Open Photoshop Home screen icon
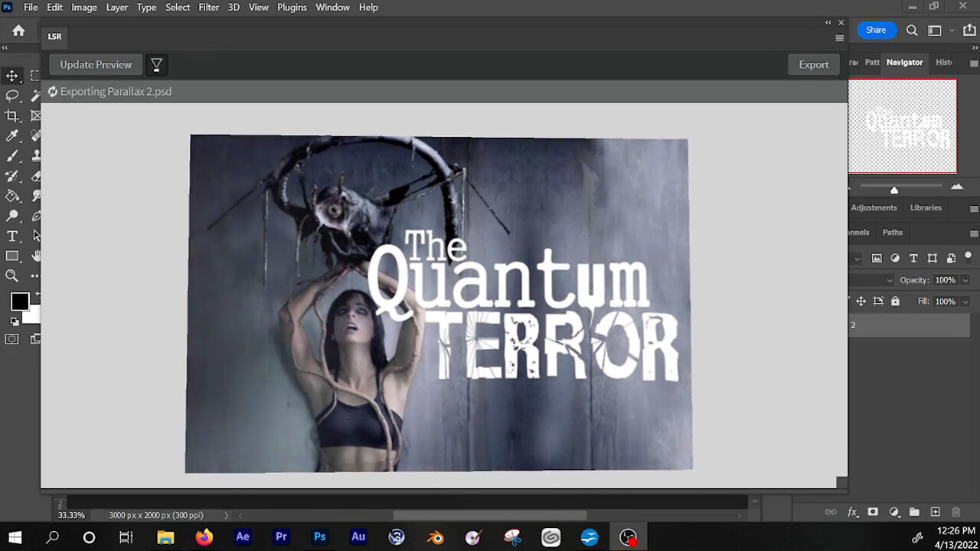 18,31
